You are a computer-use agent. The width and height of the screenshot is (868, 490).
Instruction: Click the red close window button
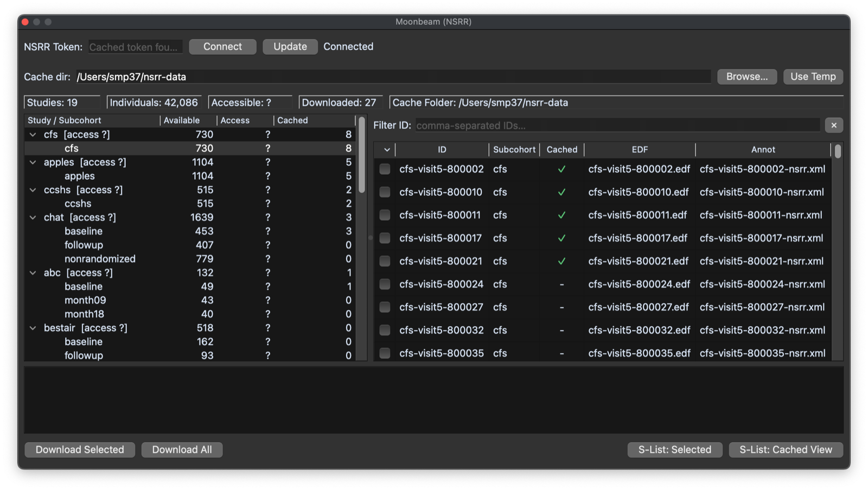25,22
